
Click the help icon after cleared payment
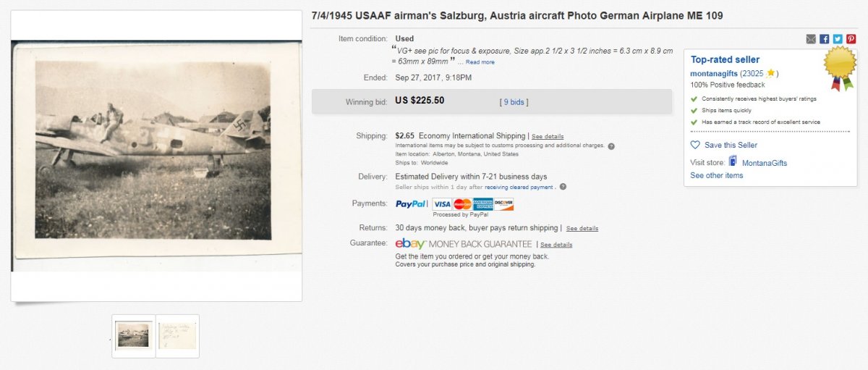[563, 187]
